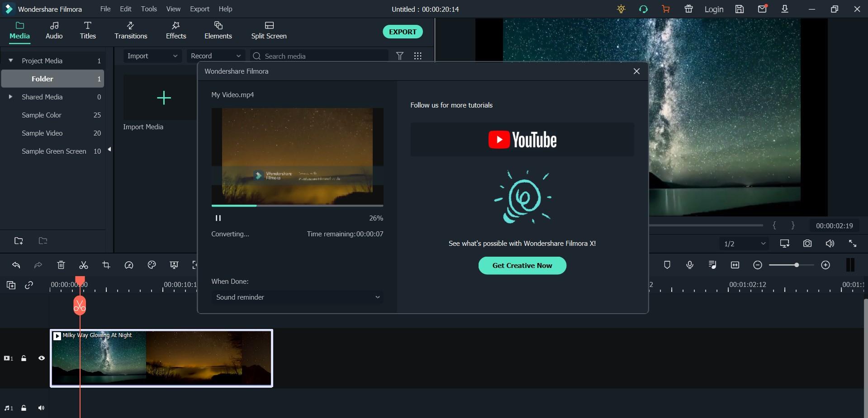Click the save project disk icon
The image size is (868, 418).
point(740,9)
